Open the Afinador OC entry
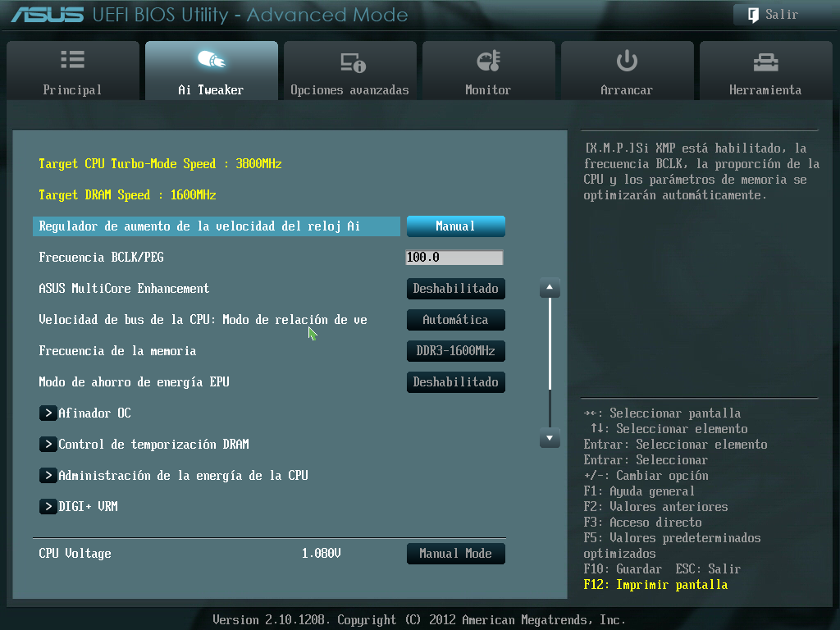840x630 pixels. [95, 413]
